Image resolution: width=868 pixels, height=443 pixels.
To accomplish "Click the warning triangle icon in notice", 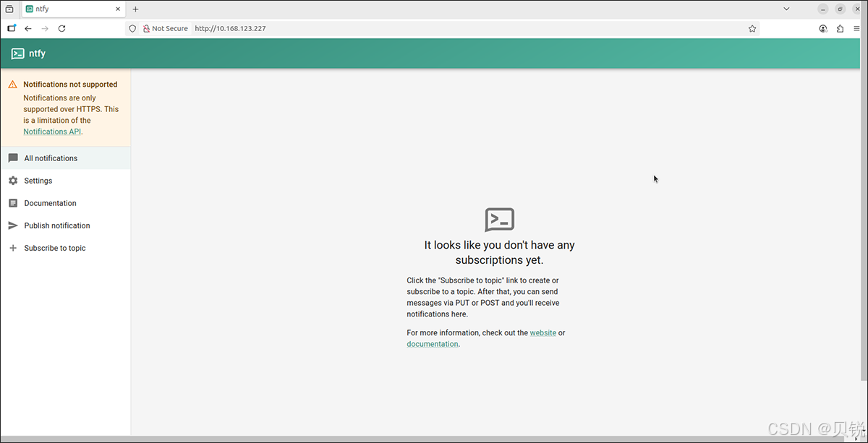I will (x=12, y=85).
